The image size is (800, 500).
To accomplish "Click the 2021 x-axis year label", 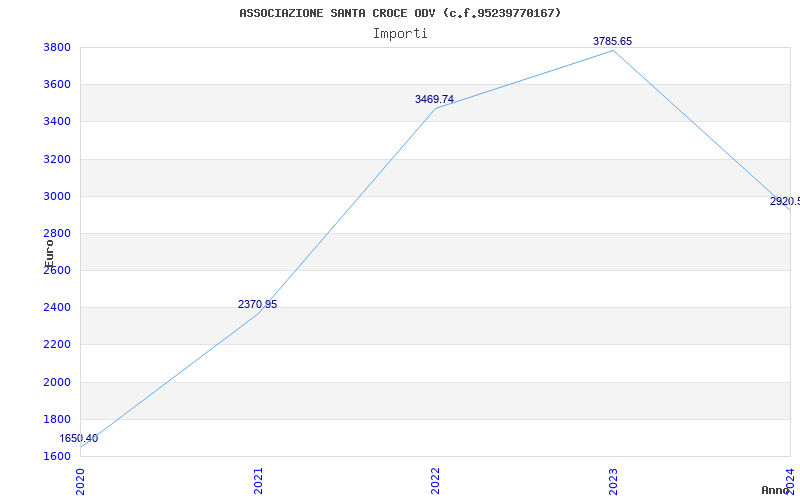I will 258,481.
